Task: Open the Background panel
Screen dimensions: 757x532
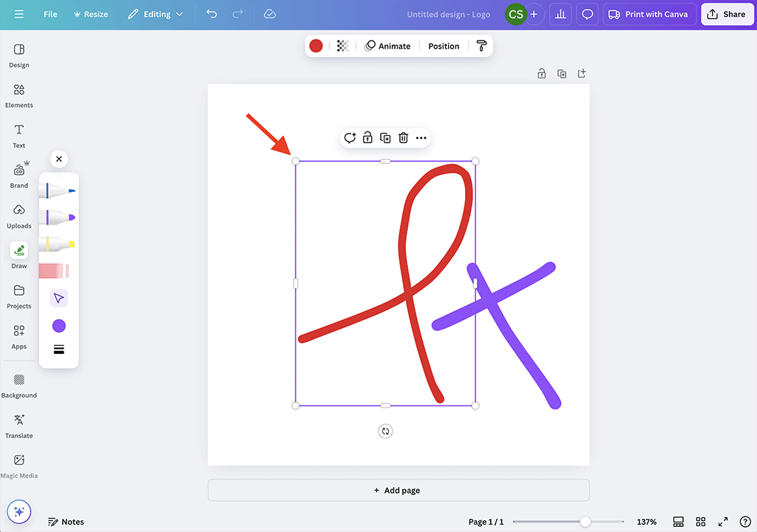Action: pos(18,386)
